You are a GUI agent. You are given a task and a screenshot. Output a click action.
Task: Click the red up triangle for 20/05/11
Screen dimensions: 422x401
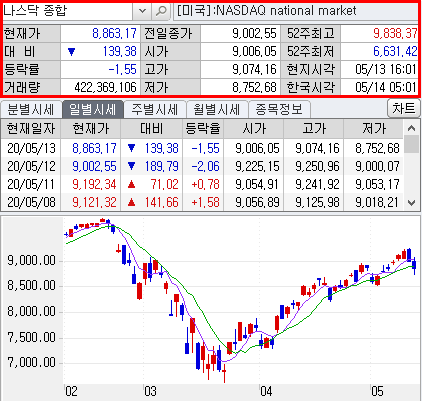pos(132,184)
